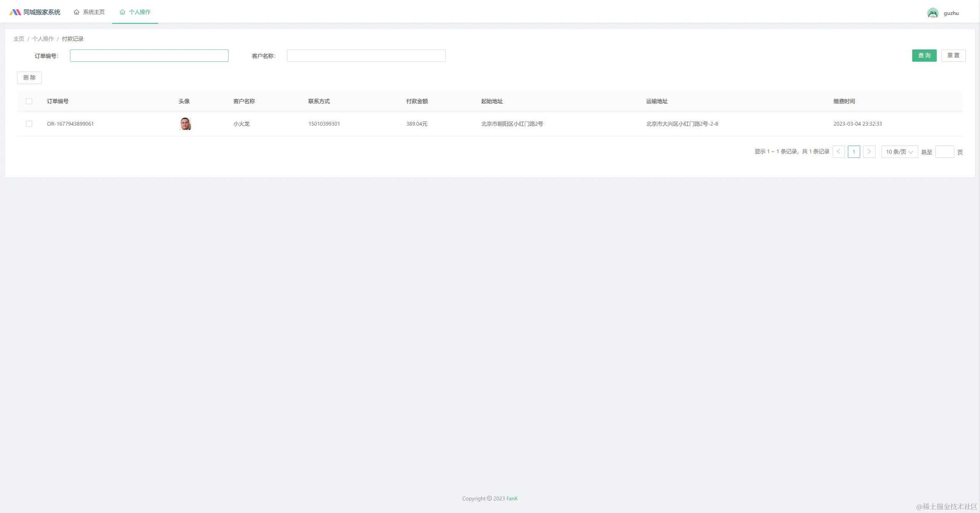Image resolution: width=980 pixels, height=513 pixels.
Task: Focus the 订单编号 input field
Action: pyautogui.click(x=149, y=56)
